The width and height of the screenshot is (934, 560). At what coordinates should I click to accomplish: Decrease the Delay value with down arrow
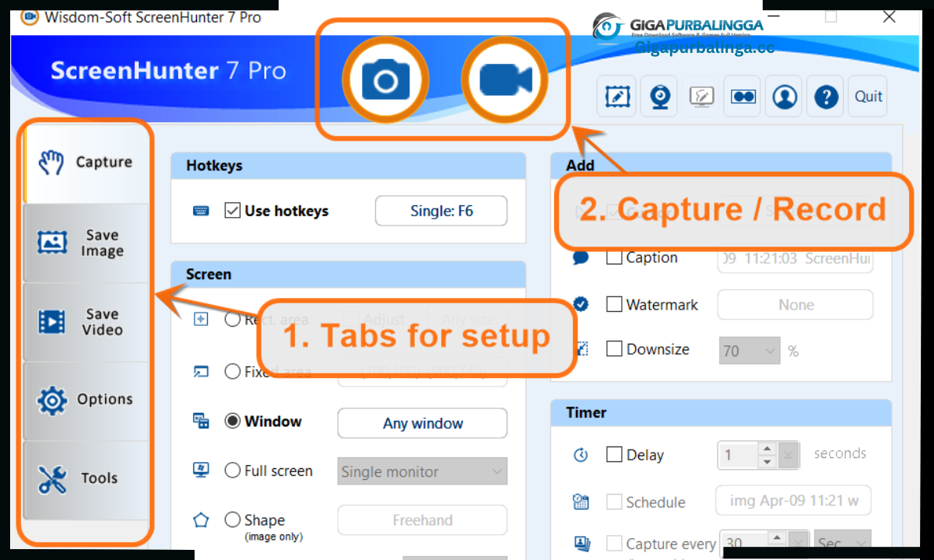pos(767,462)
